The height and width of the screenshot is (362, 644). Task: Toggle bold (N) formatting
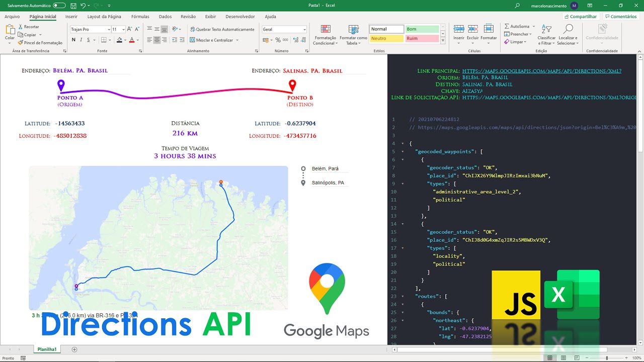(x=73, y=40)
